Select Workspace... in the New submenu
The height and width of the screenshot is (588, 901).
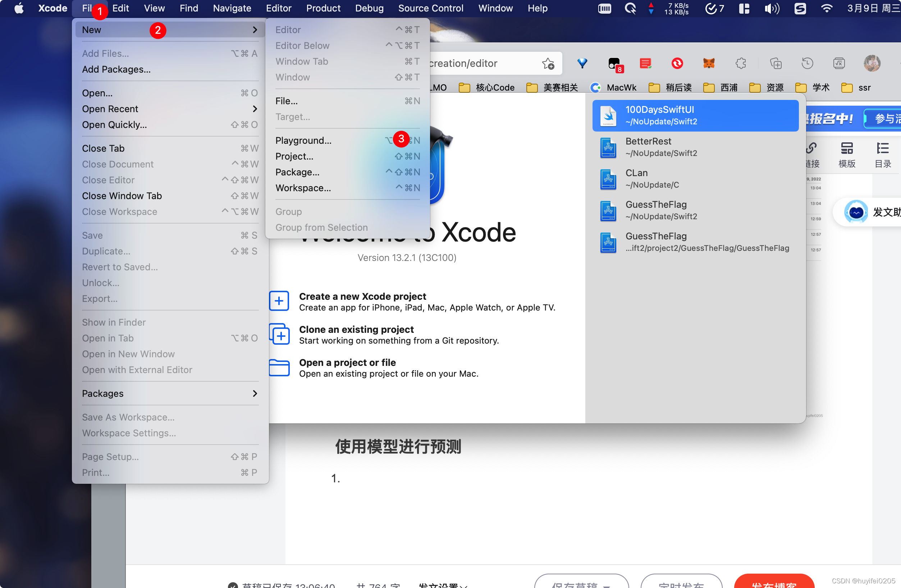click(348, 188)
